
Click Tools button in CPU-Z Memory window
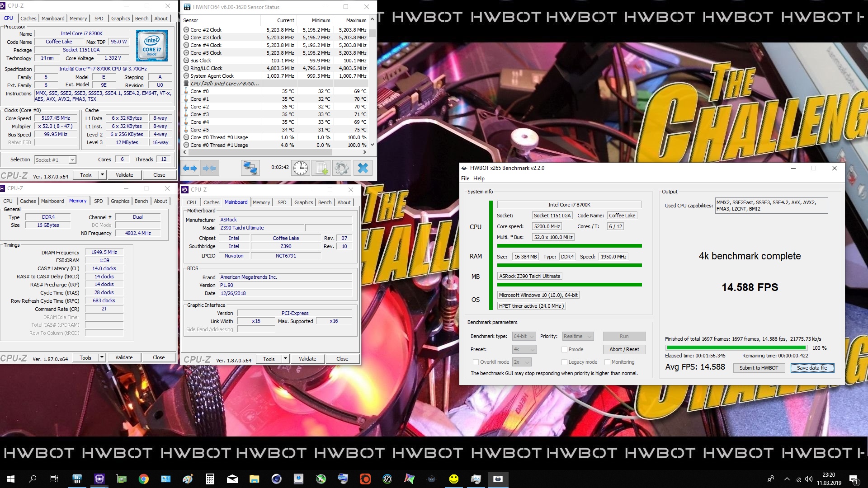85,357
